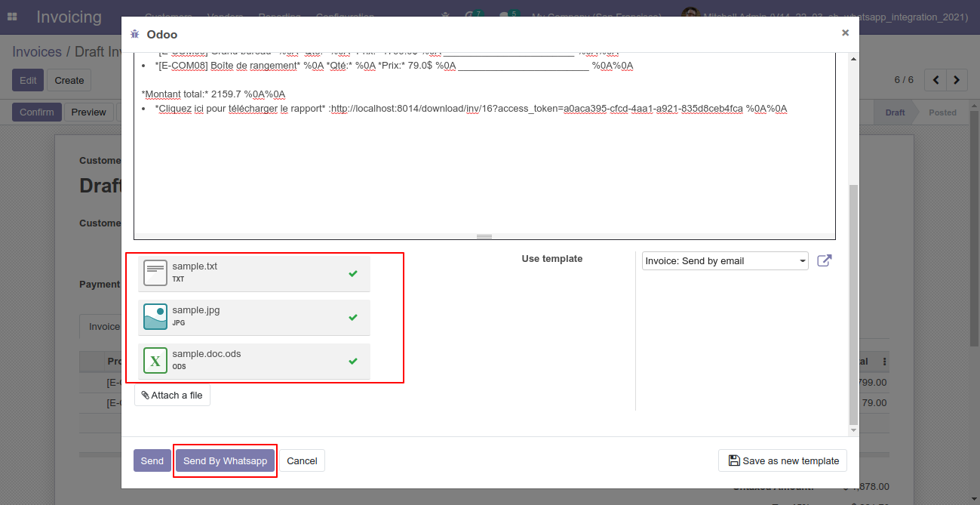Click the 'Montant total: 2159.7' line
980x505 pixels.
pos(214,94)
